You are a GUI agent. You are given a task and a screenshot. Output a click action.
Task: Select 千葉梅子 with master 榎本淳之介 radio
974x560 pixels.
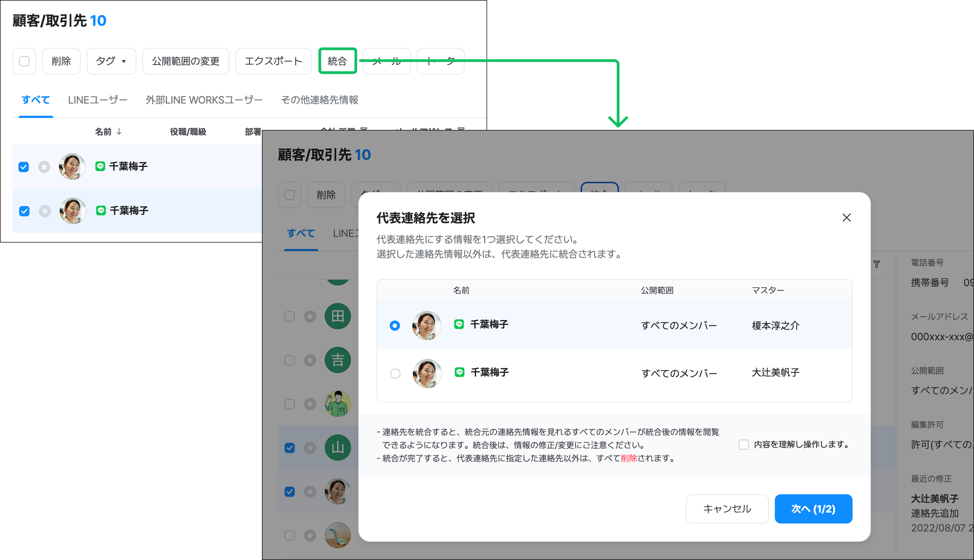coord(394,325)
